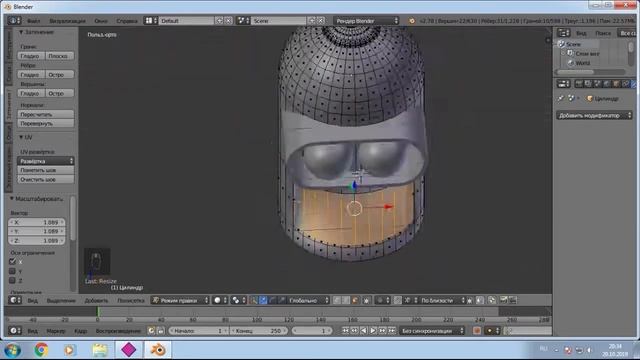Open the Render properties tab icon
The width and height of the screenshot is (640, 360).
point(579,84)
